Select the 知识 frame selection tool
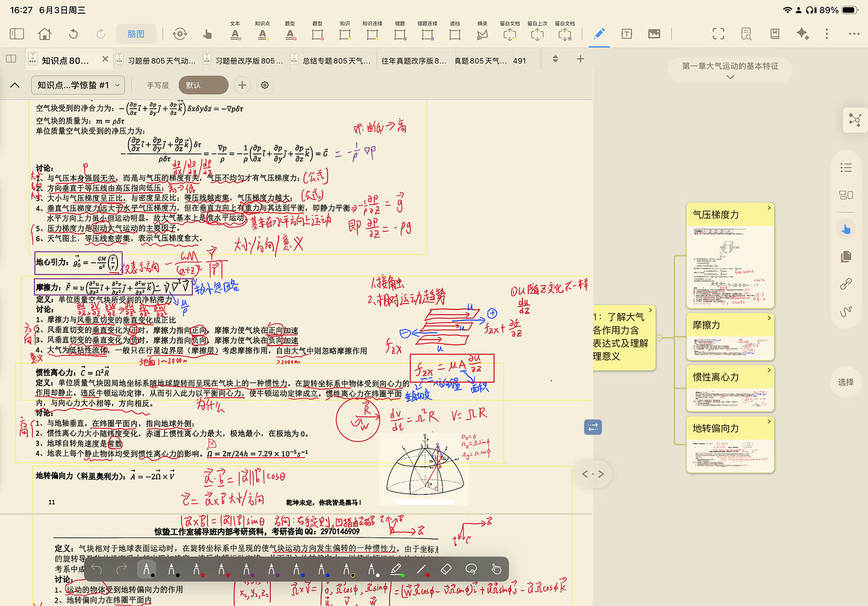Image resolution: width=868 pixels, height=606 pixels. [x=345, y=31]
